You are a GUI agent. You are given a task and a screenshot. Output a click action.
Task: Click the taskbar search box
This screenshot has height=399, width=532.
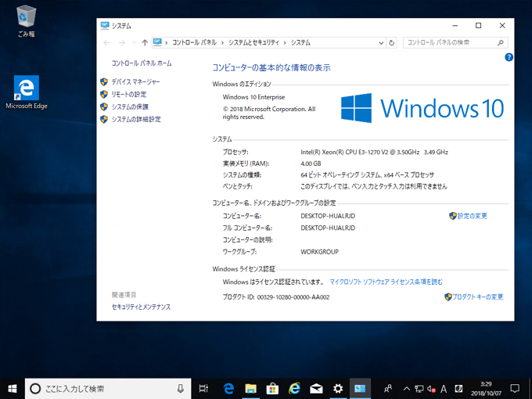tap(108, 389)
